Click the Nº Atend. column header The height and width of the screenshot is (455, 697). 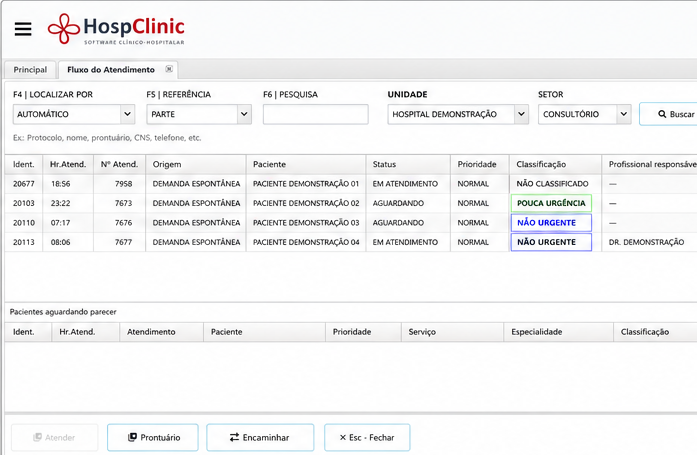pos(119,164)
